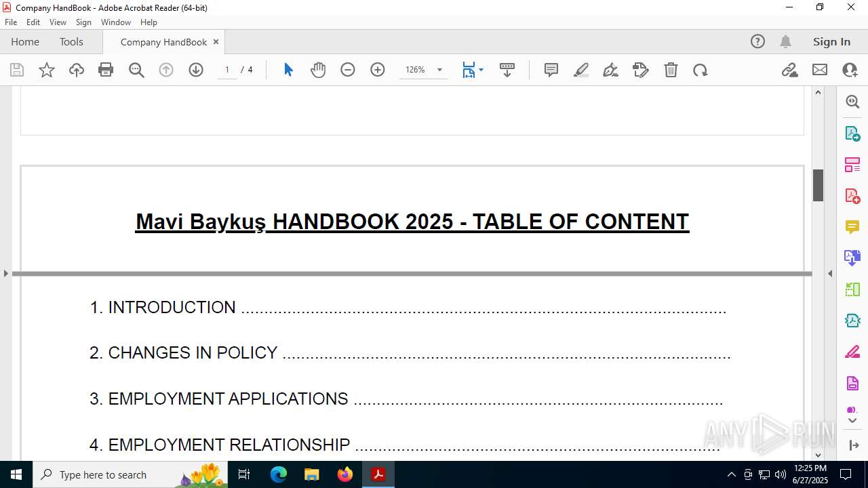Open the zoom percentage dropdown
This screenshot has width=868, height=488.
pos(439,70)
